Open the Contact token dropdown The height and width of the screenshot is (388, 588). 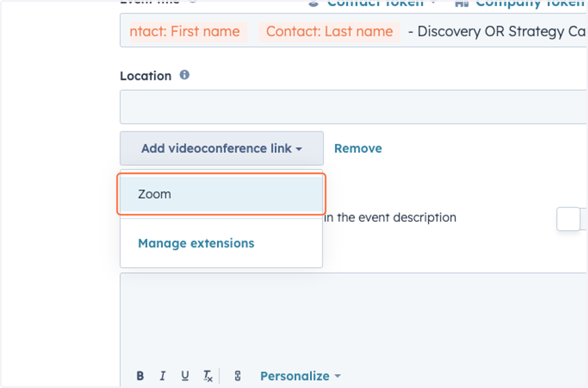click(x=372, y=4)
